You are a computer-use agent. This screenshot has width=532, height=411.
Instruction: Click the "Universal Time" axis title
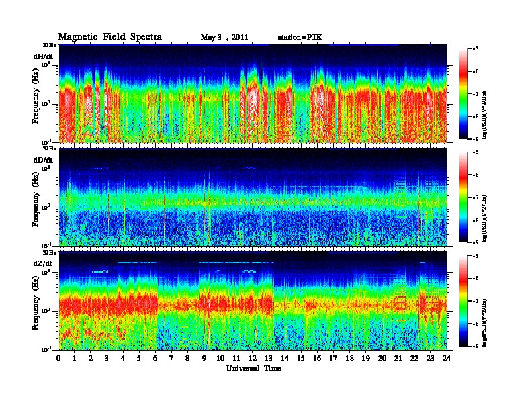pos(254,368)
